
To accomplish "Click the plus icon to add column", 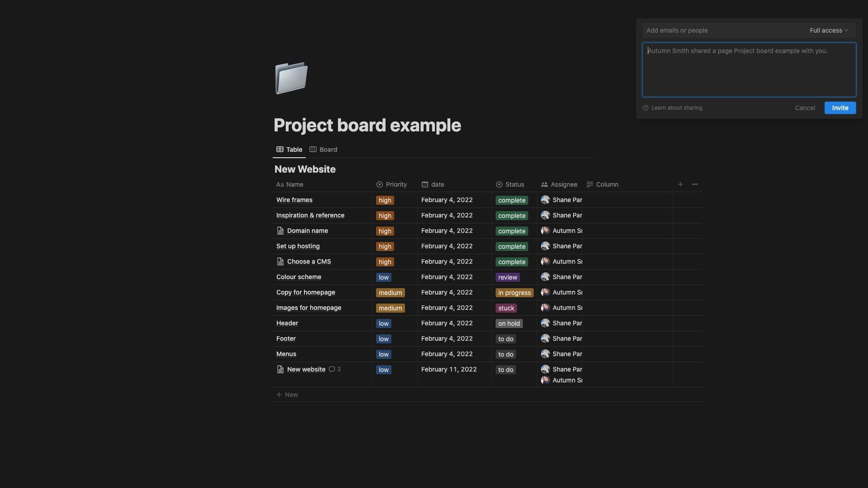I will [680, 184].
